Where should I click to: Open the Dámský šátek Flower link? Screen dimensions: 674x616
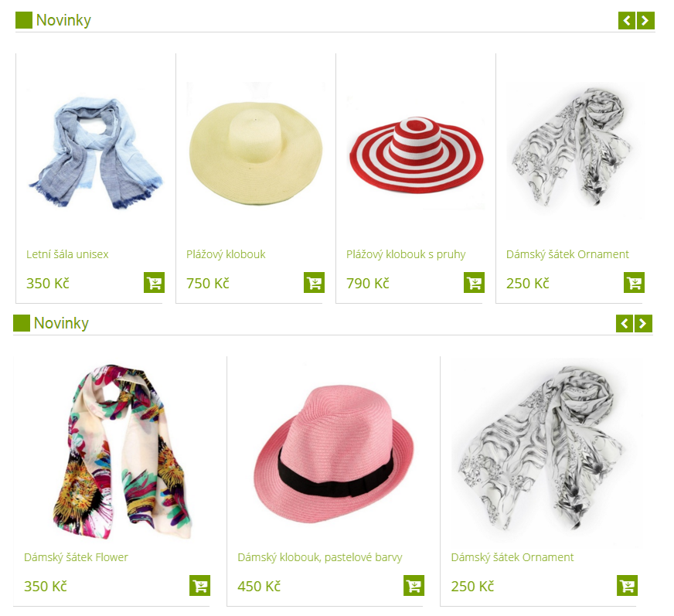pos(76,557)
